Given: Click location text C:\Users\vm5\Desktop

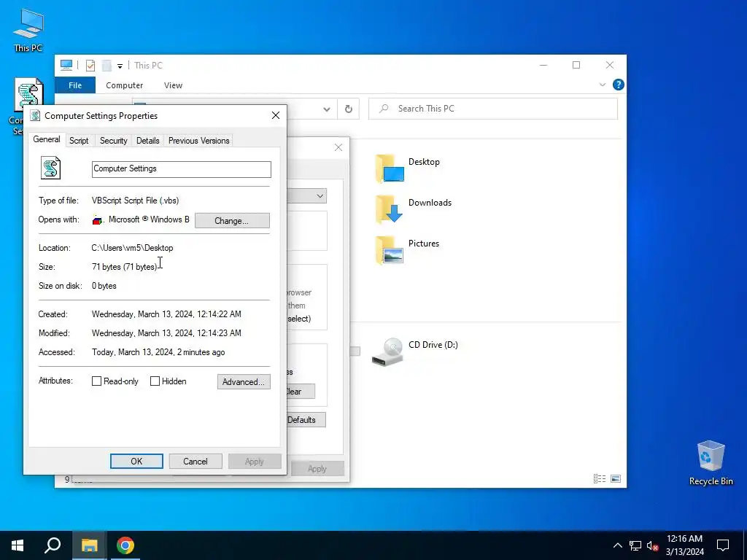Looking at the screenshot, I should 133,248.
